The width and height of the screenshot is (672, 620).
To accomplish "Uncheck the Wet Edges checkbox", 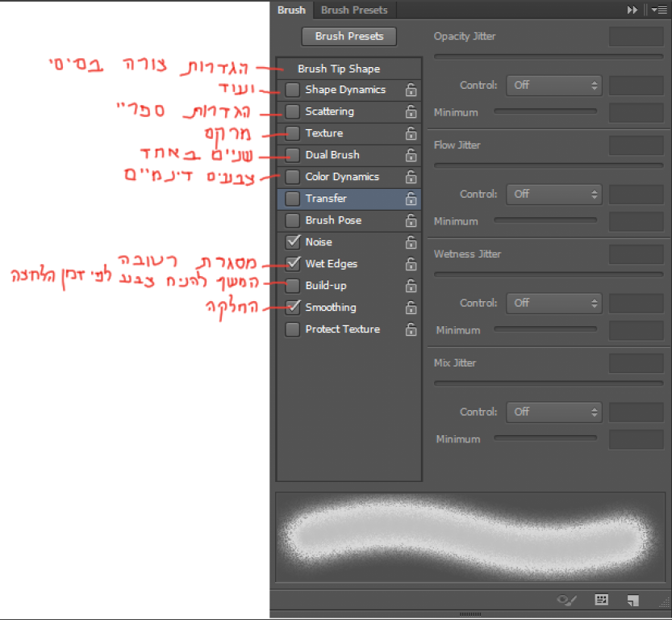I will [292, 264].
